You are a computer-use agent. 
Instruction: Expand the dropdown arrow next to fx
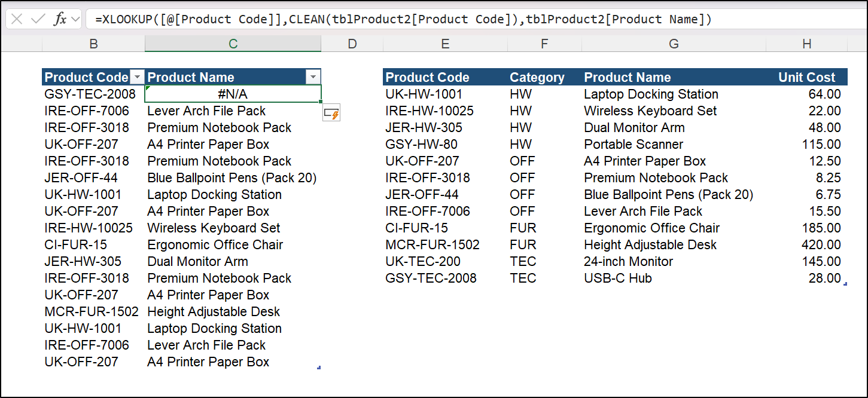pyautogui.click(x=75, y=19)
